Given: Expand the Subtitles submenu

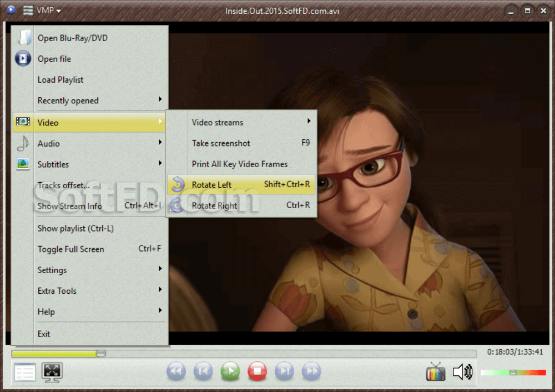Looking at the screenshot, I should click(x=160, y=163).
